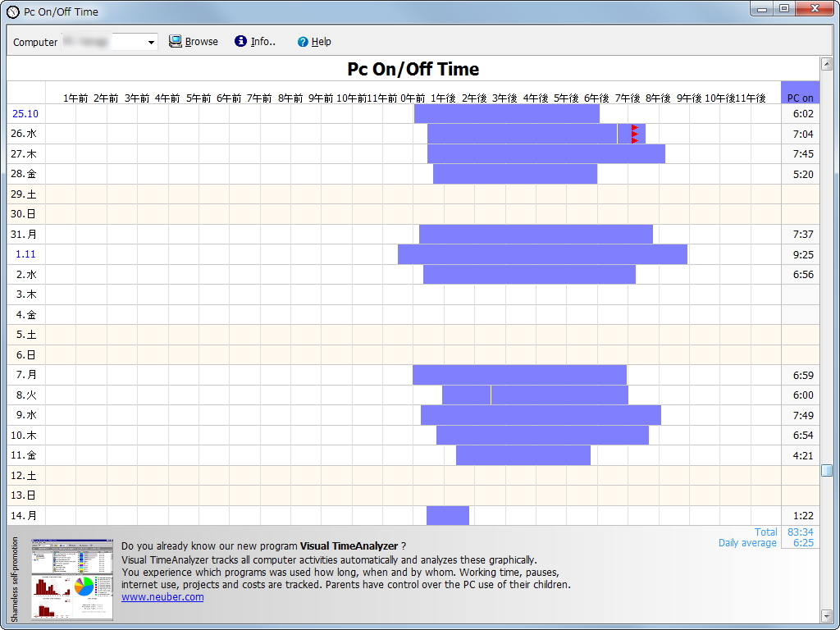Click the bold Visual TimeAnalyzer text
This screenshot has height=630, width=840.
click(x=349, y=546)
